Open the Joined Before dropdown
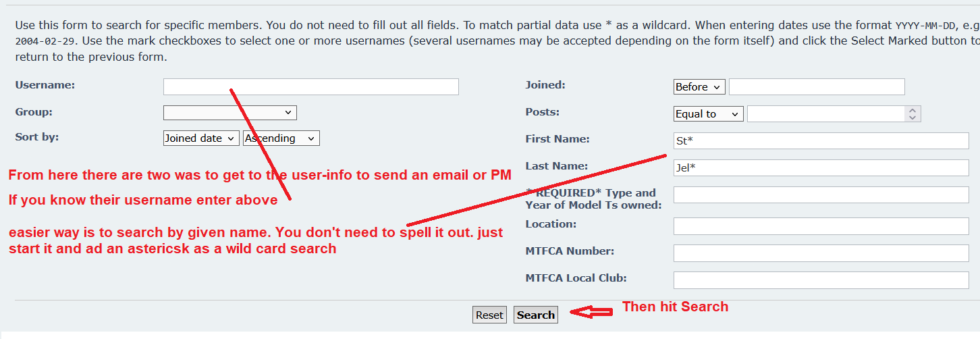The width and height of the screenshot is (980, 339). pos(699,87)
